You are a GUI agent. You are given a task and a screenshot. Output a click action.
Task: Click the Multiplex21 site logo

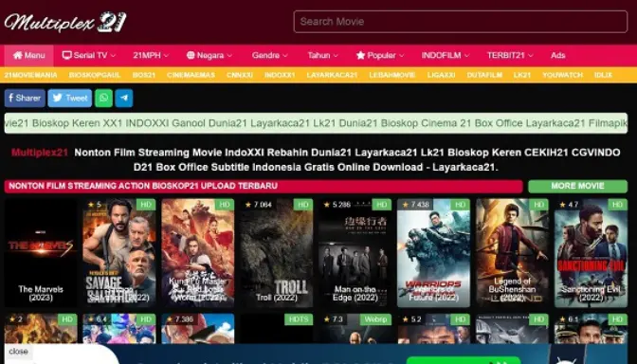(x=65, y=22)
